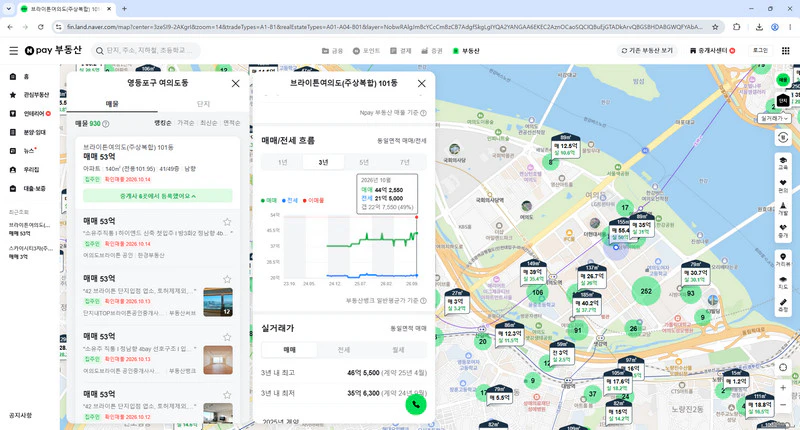
Task: Open the window-view listing photo thumbnail
Action: [x=218, y=302]
